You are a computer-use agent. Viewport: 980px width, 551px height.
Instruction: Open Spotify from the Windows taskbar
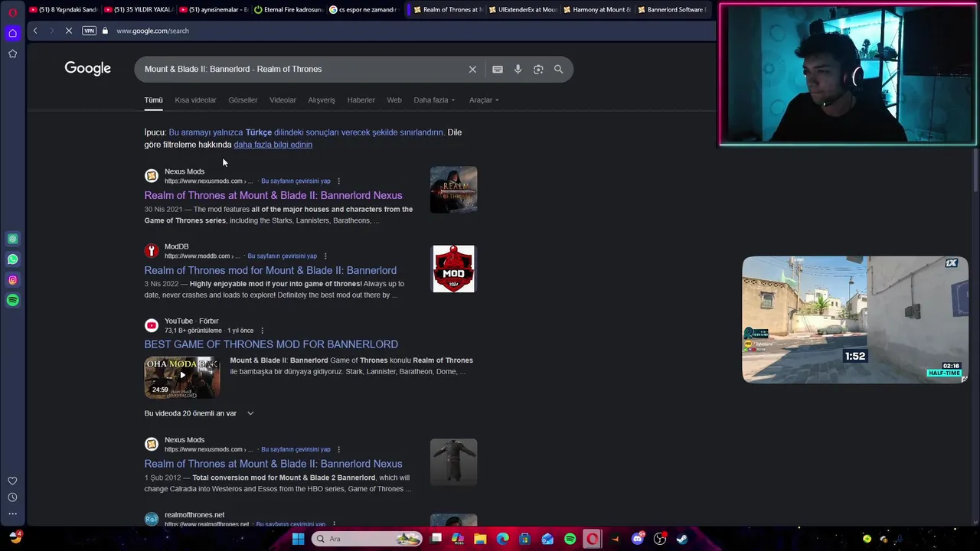click(x=570, y=539)
